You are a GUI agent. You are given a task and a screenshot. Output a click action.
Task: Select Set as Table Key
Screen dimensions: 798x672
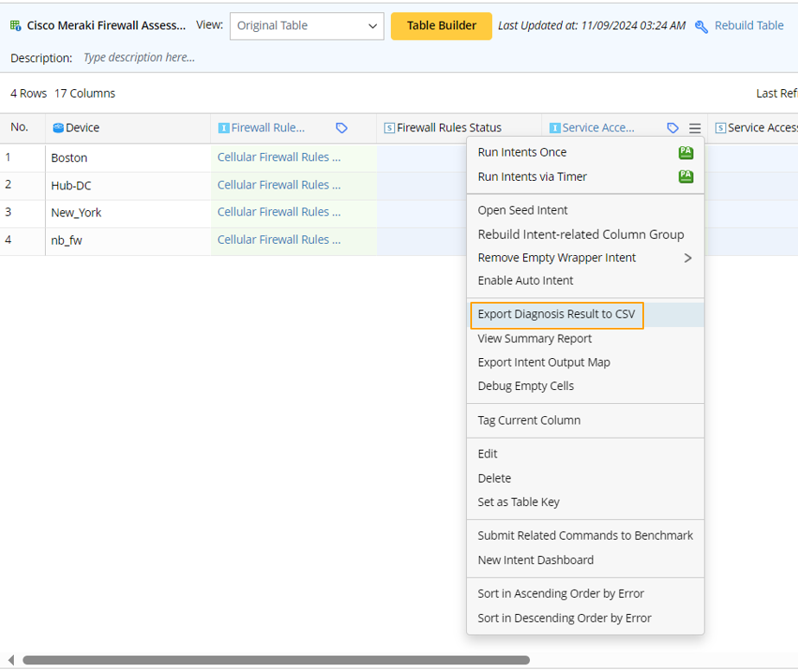click(x=518, y=502)
